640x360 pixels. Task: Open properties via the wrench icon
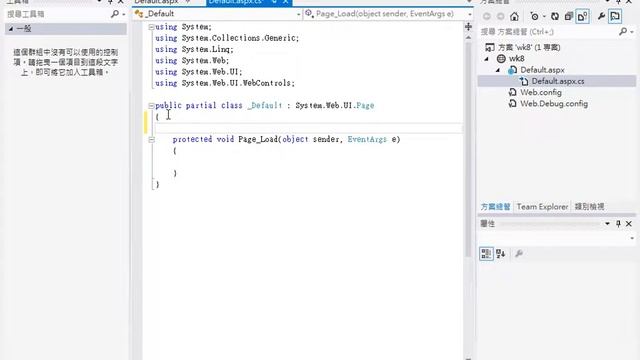coord(601,16)
